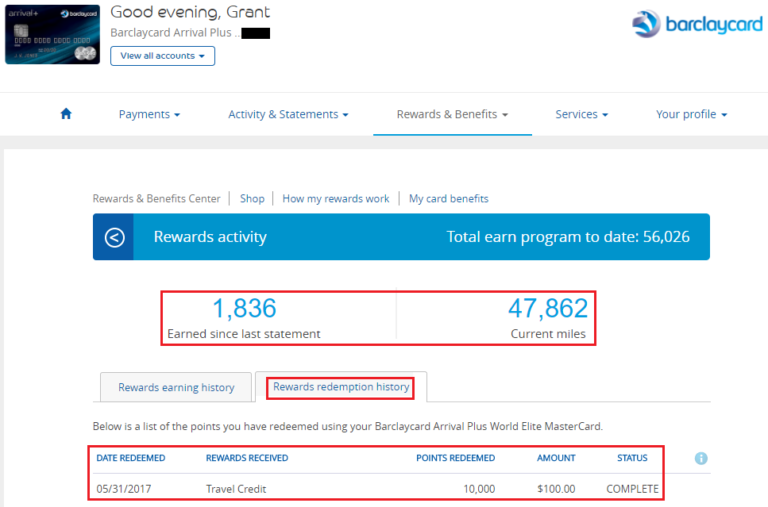Select the 05/31/2017 date cell

point(124,489)
